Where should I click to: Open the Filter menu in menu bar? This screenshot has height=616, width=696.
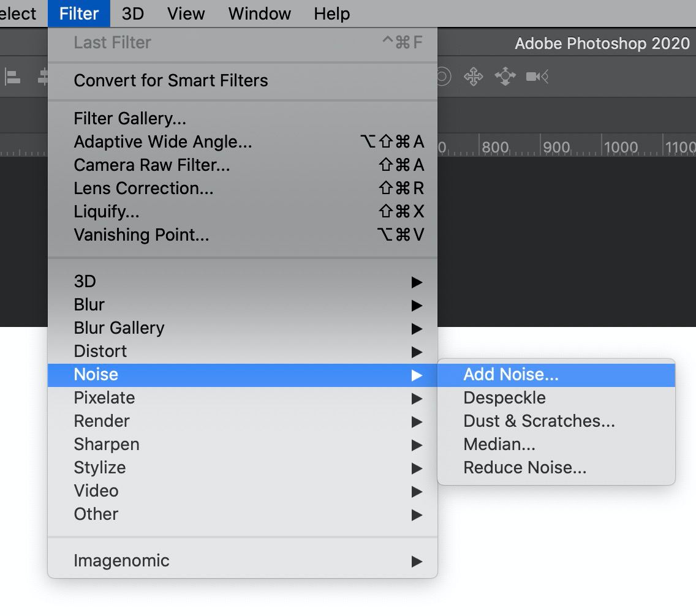pyautogui.click(x=78, y=13)
